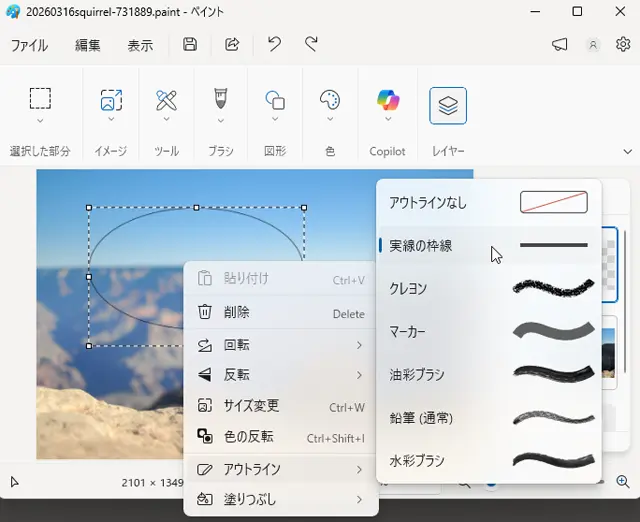The width and height of the screenshot is (640, 522).
Task: Click the ツール (Tools) pencil icon
Action: 167,100
